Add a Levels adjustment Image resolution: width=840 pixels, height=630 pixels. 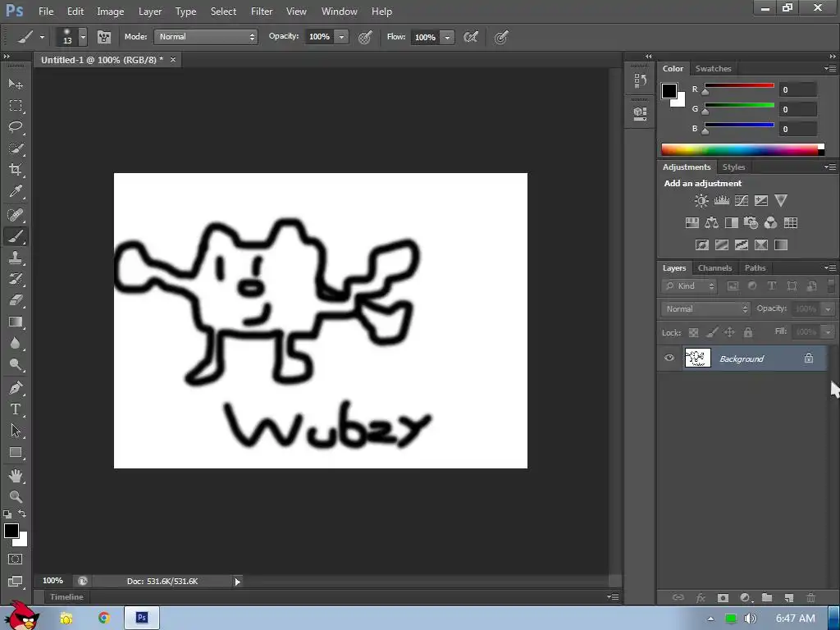[722, 201]
